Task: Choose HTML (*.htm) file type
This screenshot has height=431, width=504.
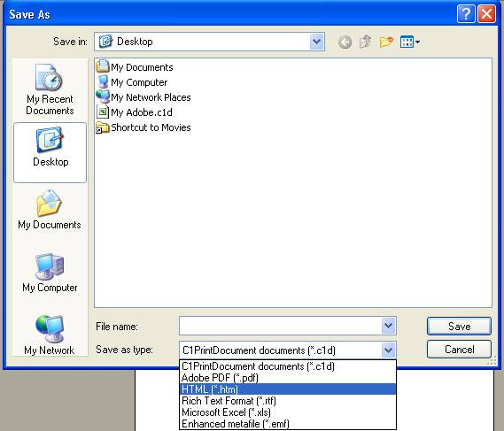Action: tap(287, 389)
